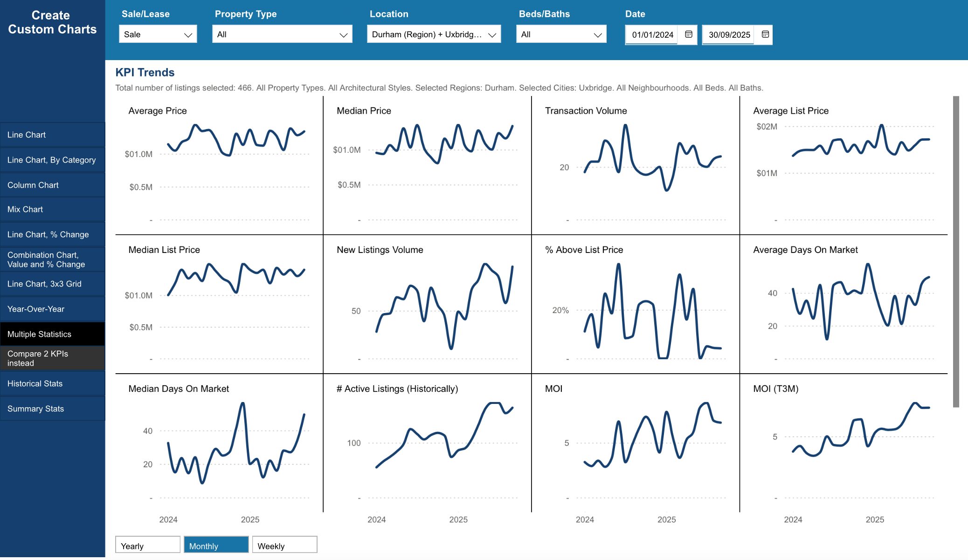Select the Monthly interval option

point(216,545)
